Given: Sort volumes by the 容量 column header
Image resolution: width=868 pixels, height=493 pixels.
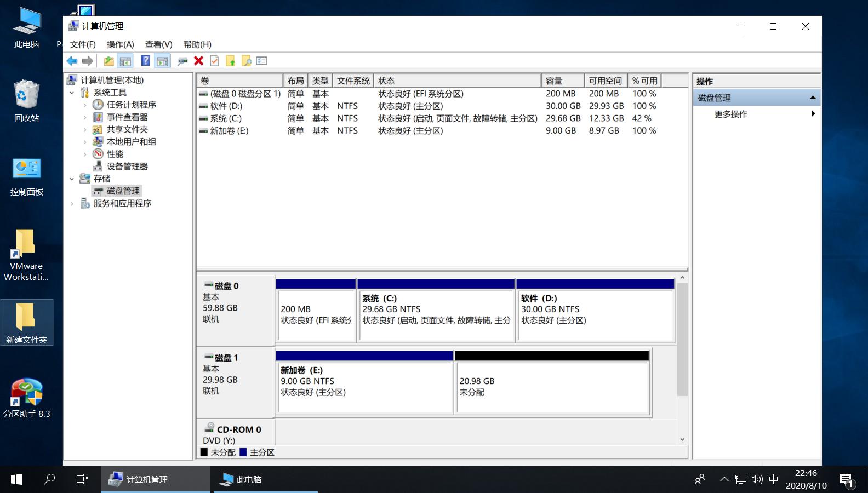Looking at the screenshot, I should [562, 81].
